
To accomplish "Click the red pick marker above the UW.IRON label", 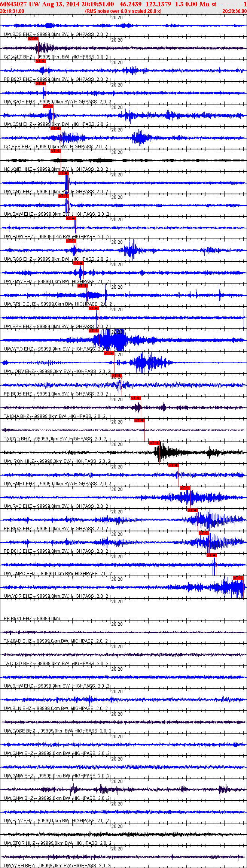I will click(155, 443).
